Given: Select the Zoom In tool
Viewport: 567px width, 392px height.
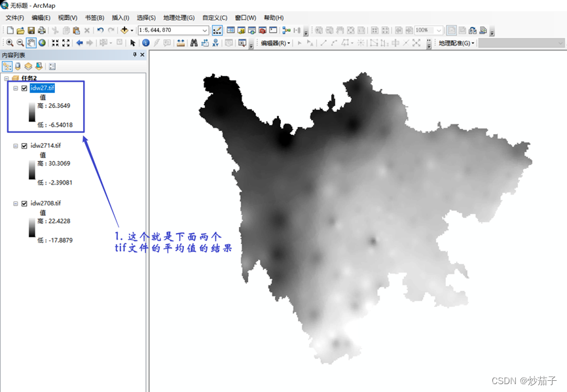Looking at the screenshot, I should coord(10,43).
